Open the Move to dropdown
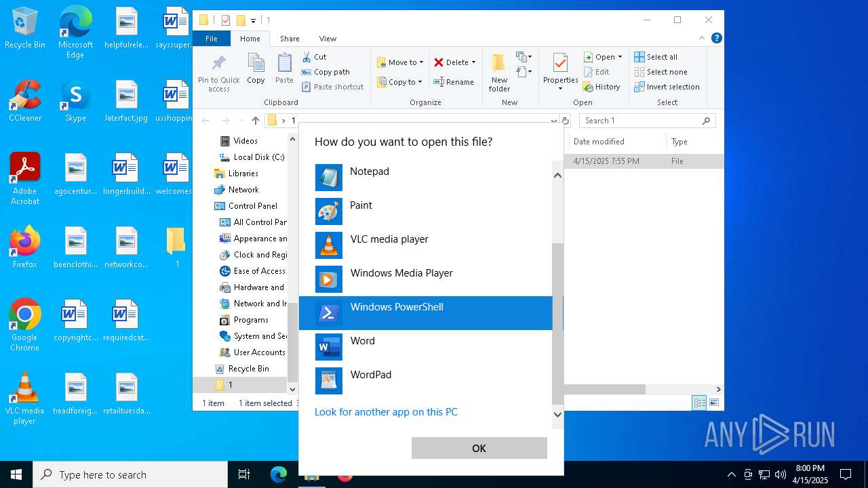The height and width of the screenshot is (488, 868). click(400, 62)
